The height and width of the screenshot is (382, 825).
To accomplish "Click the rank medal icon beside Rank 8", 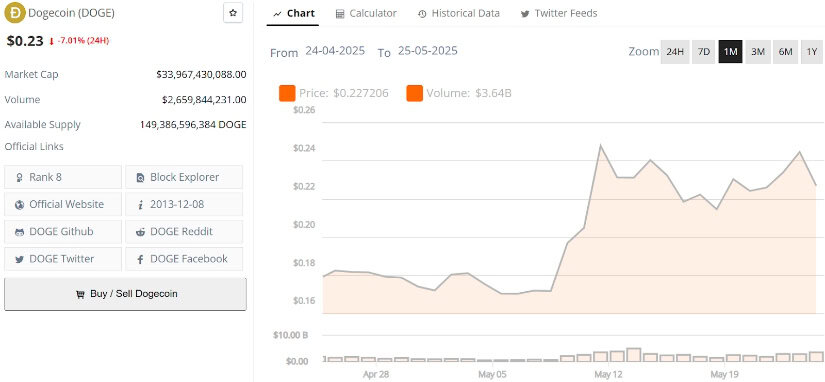I will [x=19, y=178].
